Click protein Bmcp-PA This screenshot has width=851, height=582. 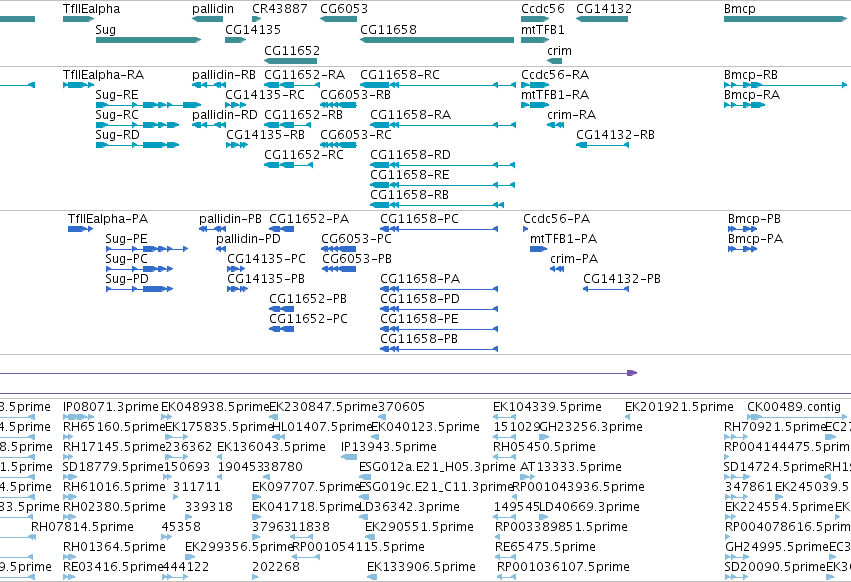tap(742, 249)
